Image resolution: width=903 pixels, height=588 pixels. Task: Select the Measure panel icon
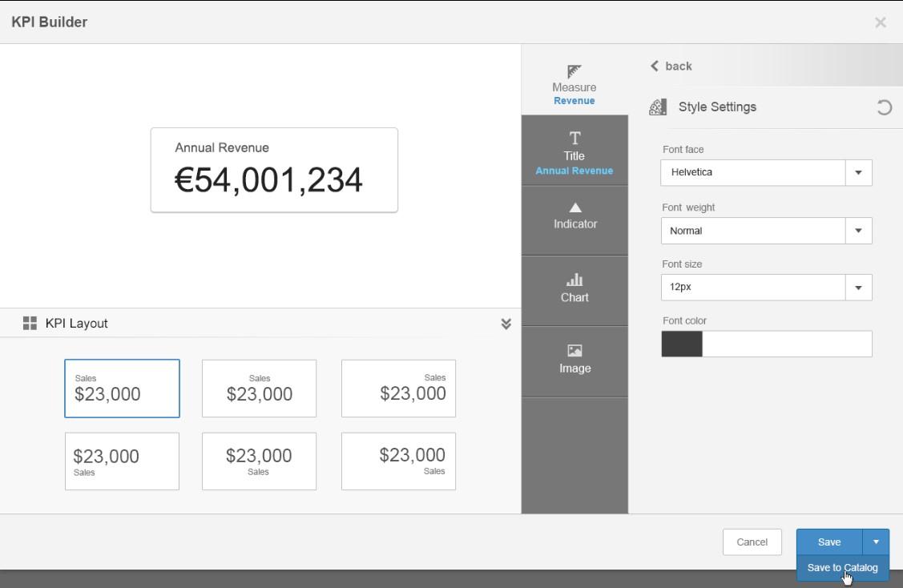click(x=574, y=80)
